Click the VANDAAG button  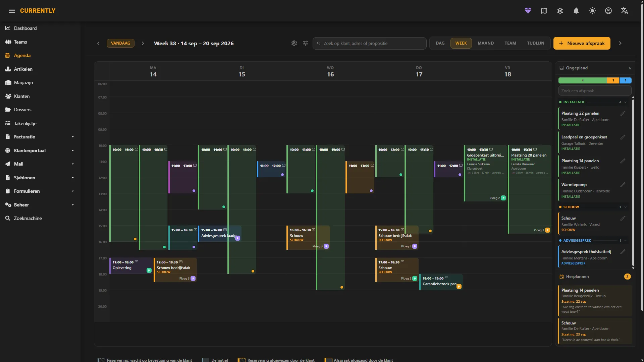(120, 43)
